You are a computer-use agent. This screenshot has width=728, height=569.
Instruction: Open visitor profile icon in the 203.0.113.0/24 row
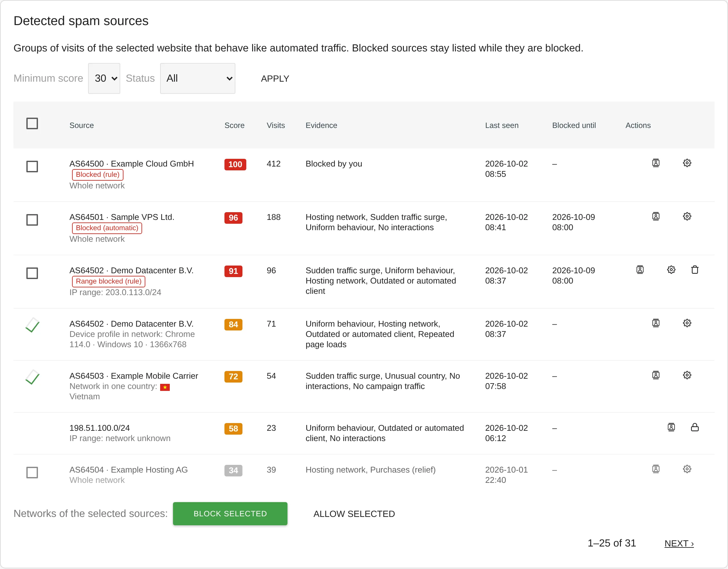point(640,270)
